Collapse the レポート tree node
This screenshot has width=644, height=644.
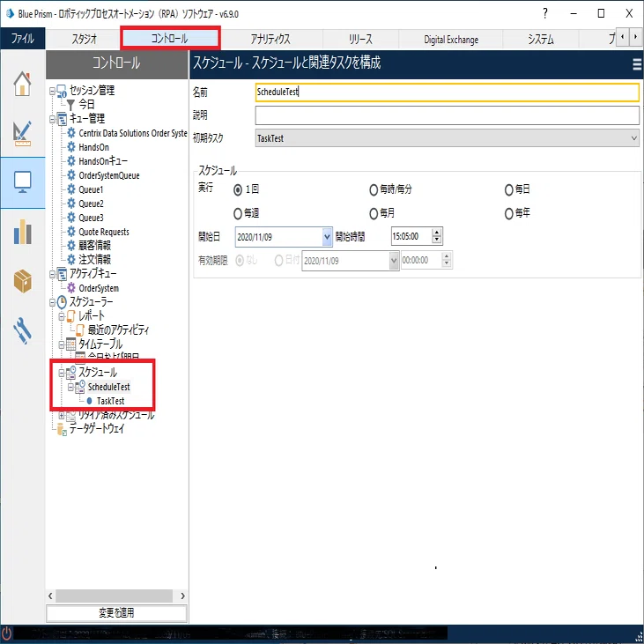[x=61, y=316]
